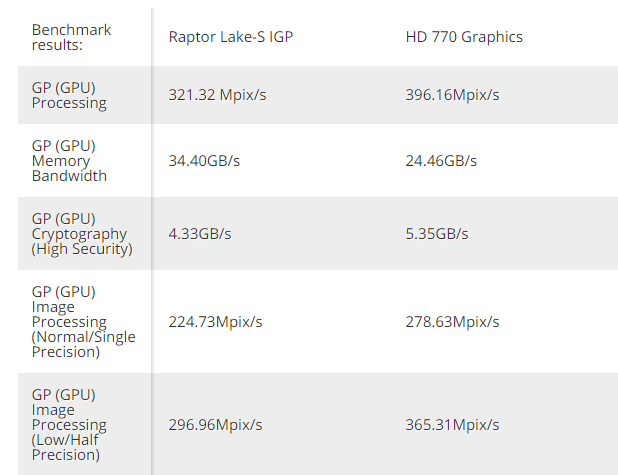618x475 pixels.
Task: Click the 'GP (GPU) Processing' row label
Action: tap(69, 95)
